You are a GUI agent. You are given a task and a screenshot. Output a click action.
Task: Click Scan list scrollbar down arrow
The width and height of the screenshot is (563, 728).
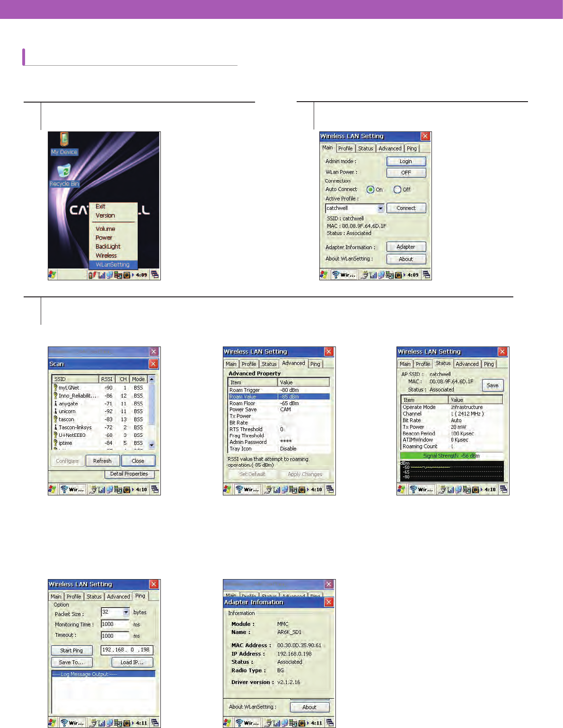tap(151, 445)
